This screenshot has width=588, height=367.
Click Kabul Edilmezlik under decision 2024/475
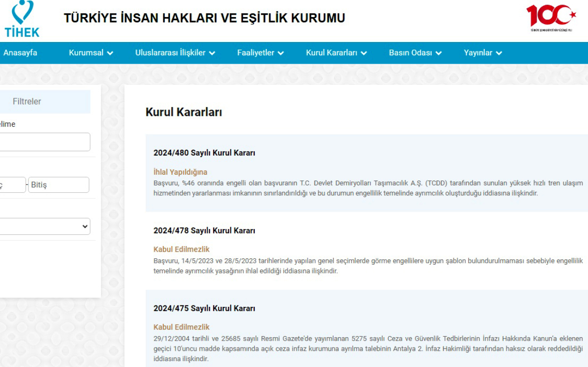point(181,327)
